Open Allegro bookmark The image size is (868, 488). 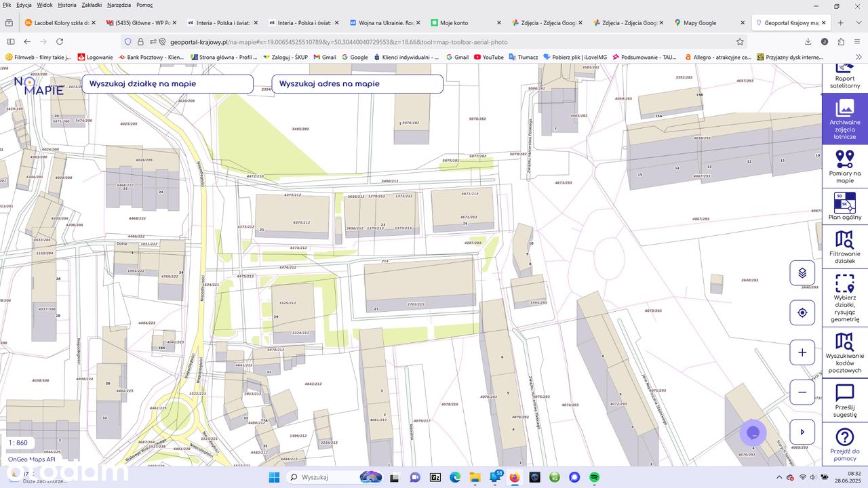click(717, 58)
